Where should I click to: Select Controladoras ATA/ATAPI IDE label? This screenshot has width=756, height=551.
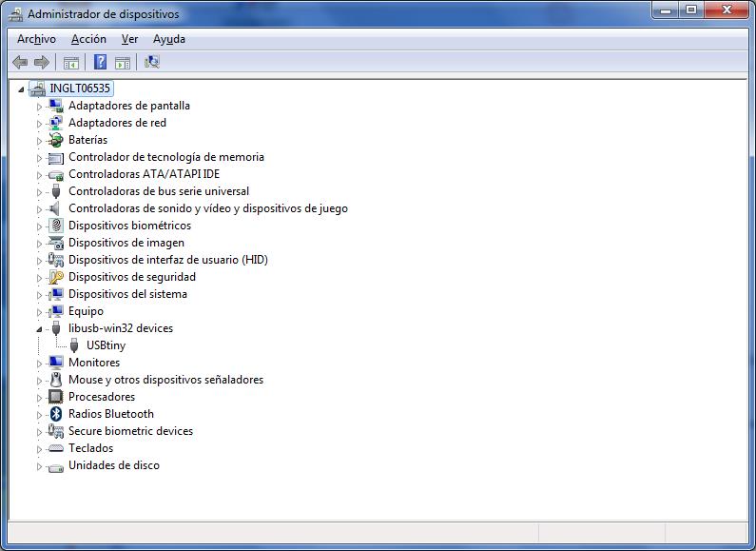click(x=145, y=174)
